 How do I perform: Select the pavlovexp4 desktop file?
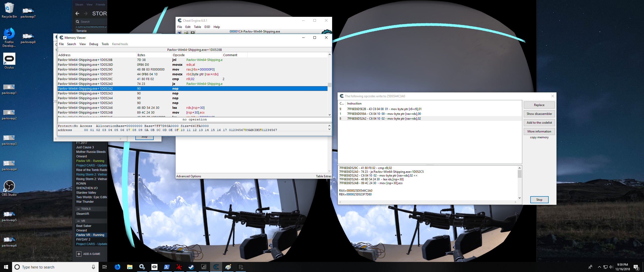pos(9,165)
